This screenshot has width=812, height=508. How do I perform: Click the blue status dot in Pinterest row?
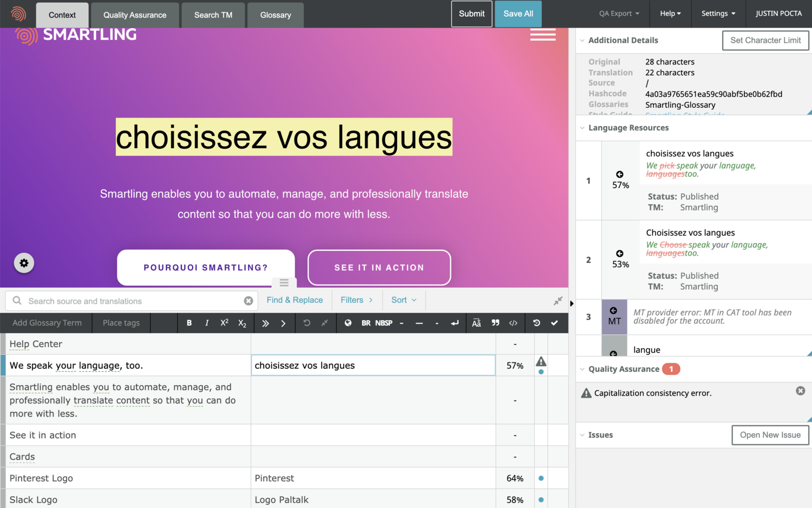click(541, 478)
